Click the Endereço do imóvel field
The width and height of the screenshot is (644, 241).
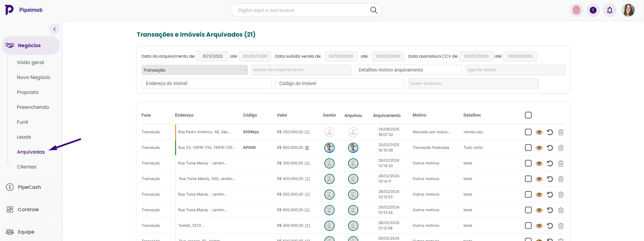[206, 83]
